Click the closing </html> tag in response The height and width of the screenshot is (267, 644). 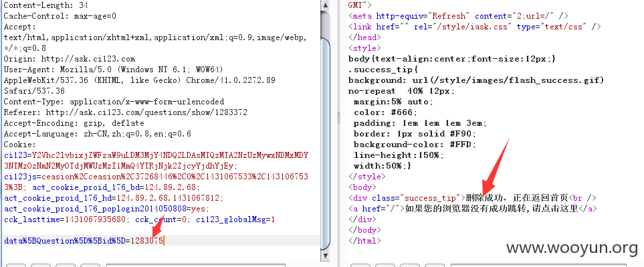tap(364, 240)
